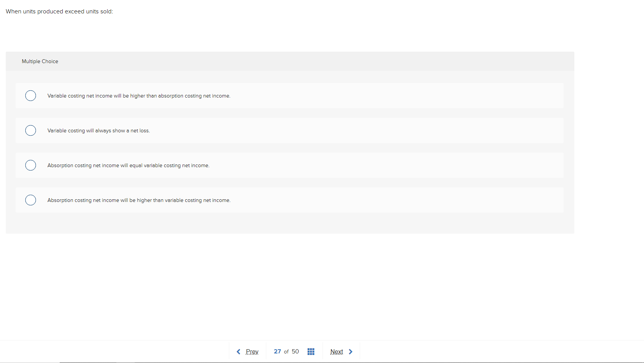
Task: Click answer text 'Variable costing will always show a net loss.'
Action: [99, 130]
